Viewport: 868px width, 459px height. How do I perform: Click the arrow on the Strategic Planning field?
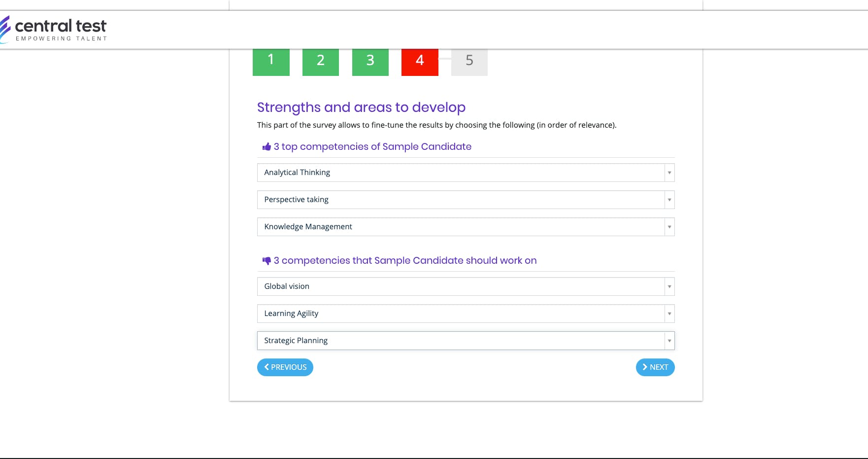pyautogui.click(x=669, y=341)
